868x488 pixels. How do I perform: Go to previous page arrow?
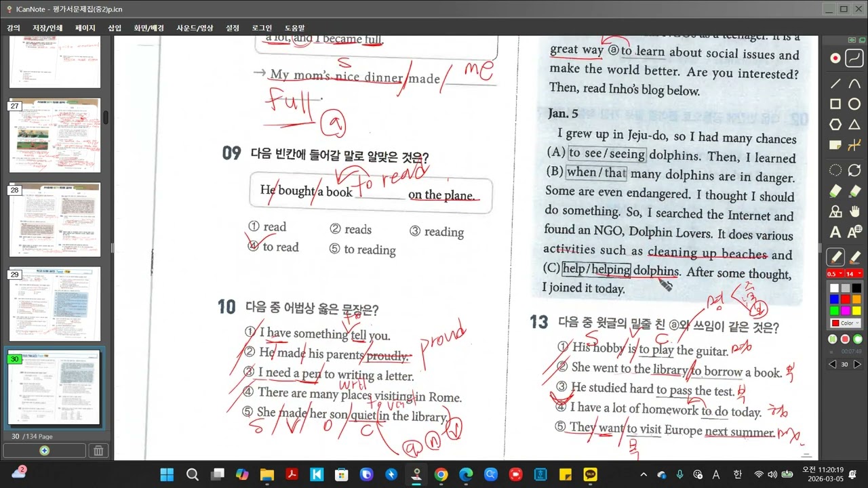pyautogui.click(x=833, y=364)
